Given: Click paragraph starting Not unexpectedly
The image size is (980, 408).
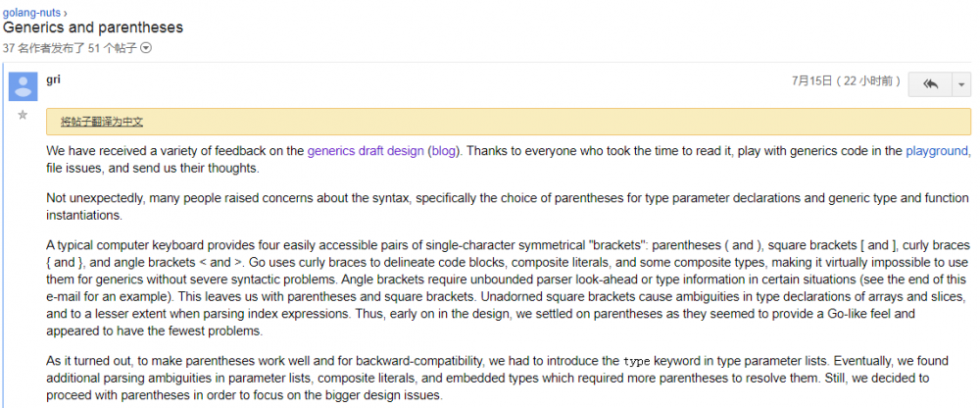Looking at the screenshot, I should 508,206.
